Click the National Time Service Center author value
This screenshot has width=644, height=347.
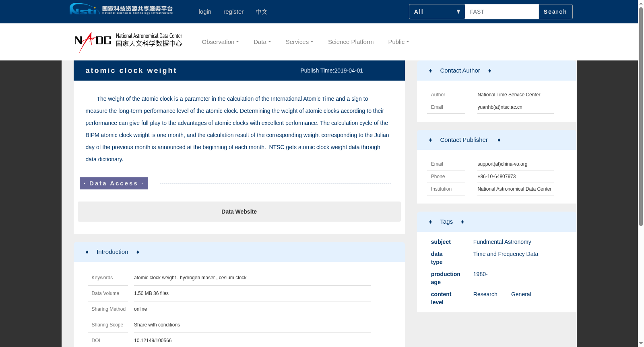tap(509, 95)
